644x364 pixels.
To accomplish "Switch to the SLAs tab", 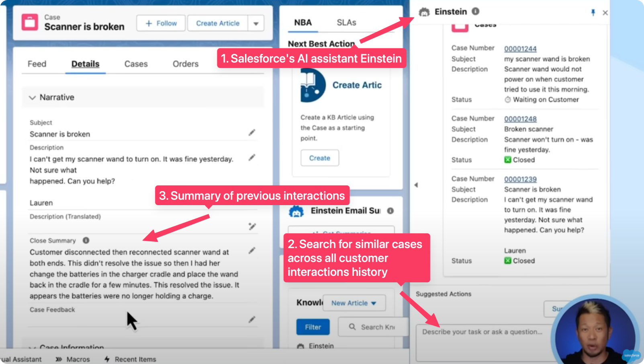I will (346, 23).
